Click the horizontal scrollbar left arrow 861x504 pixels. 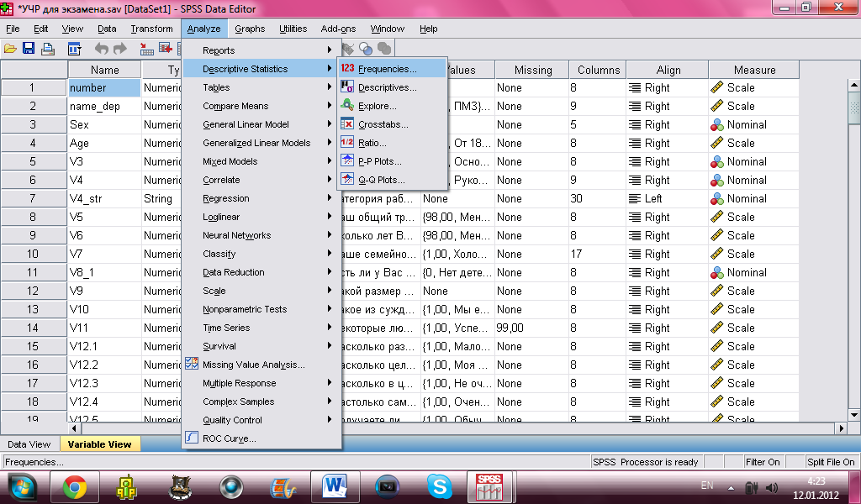(75, 428)
